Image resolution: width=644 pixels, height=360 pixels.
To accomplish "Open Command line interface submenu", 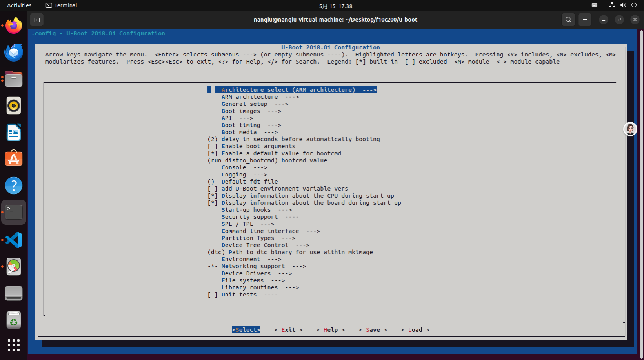I will pos(271,231).
